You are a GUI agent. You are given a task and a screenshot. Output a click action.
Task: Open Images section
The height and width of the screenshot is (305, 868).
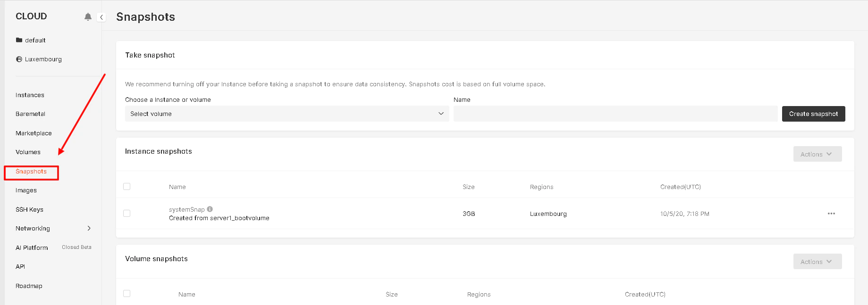[26, 190]
